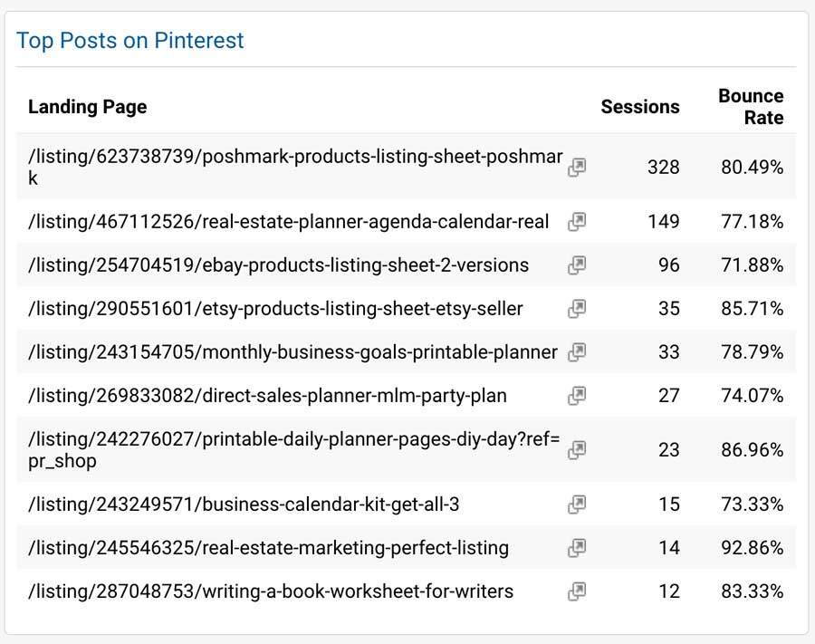Screen dimensions: 815x644
Task: Open external link icon for ebay-products-listing-sheet row
Action: tap(577, 265)
